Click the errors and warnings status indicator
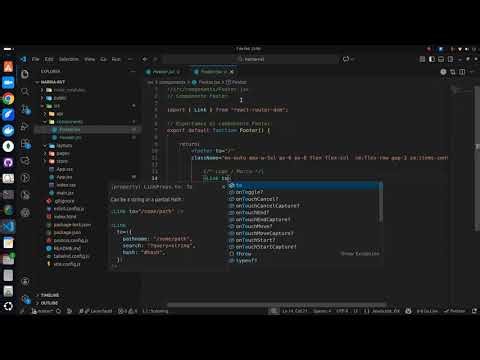This screenshot has height=360, width=480. [128, 311]
